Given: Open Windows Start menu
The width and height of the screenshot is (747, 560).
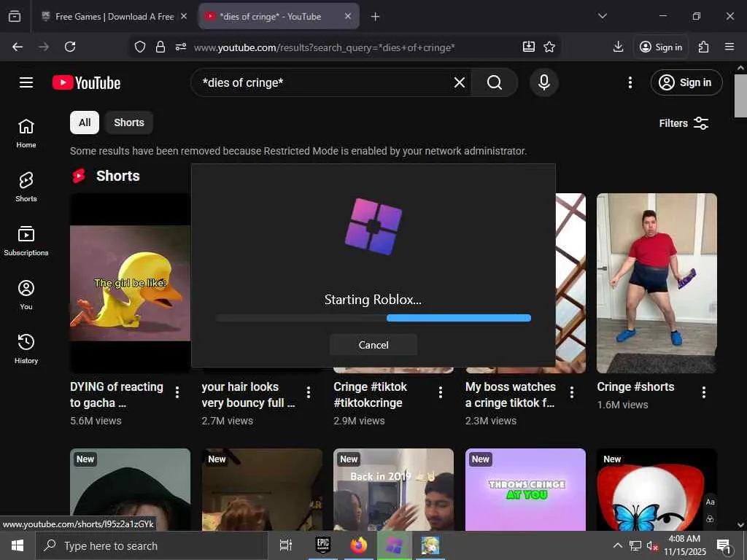Looking at the screenshot, I should pyautogui.click(x=18, y=545).
